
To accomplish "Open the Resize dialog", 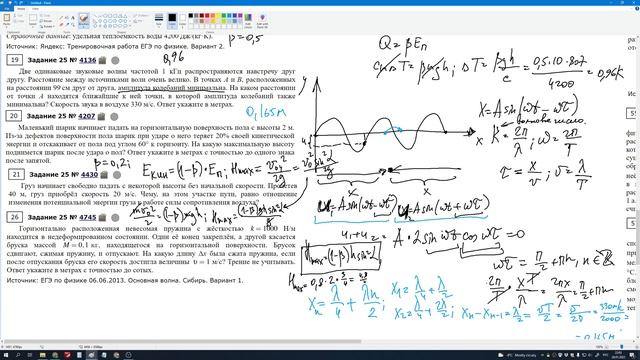I will tap(47, 21).
